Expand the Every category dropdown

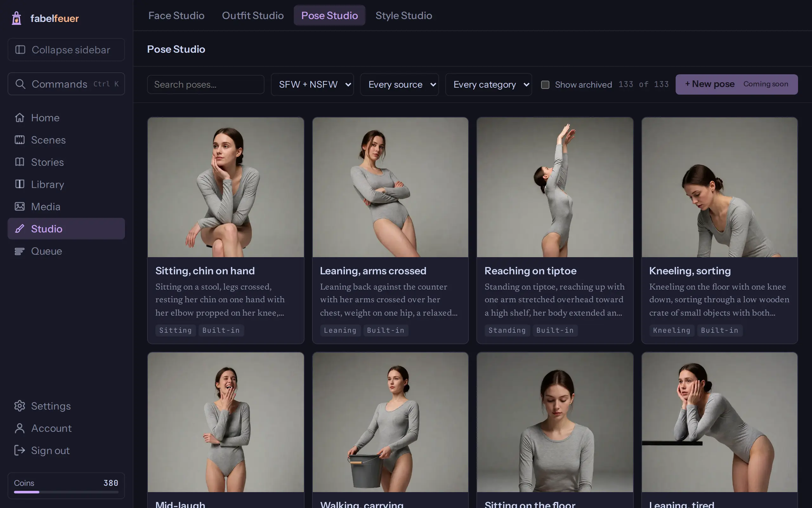pyautogui.click(x=488, y=84)
